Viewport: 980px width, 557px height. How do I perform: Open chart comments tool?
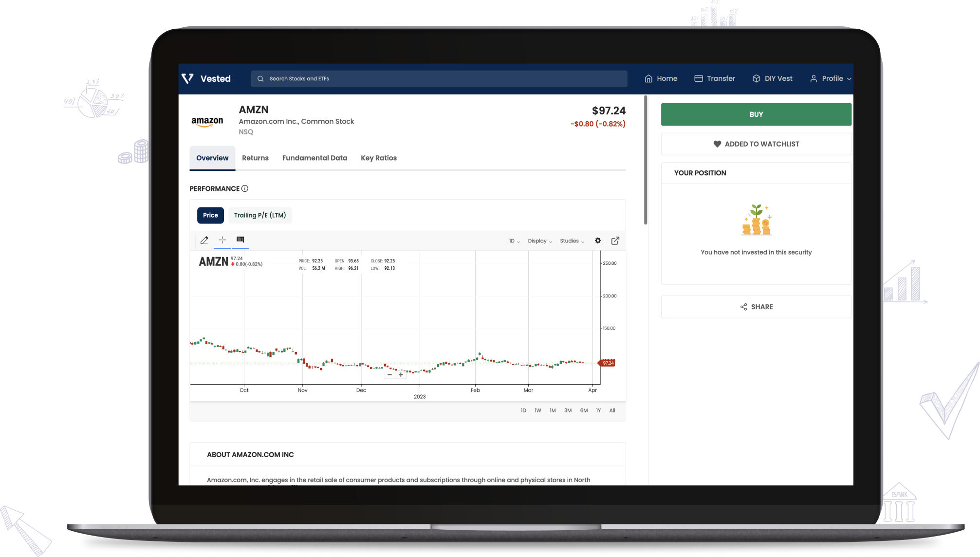pos(240,240)
